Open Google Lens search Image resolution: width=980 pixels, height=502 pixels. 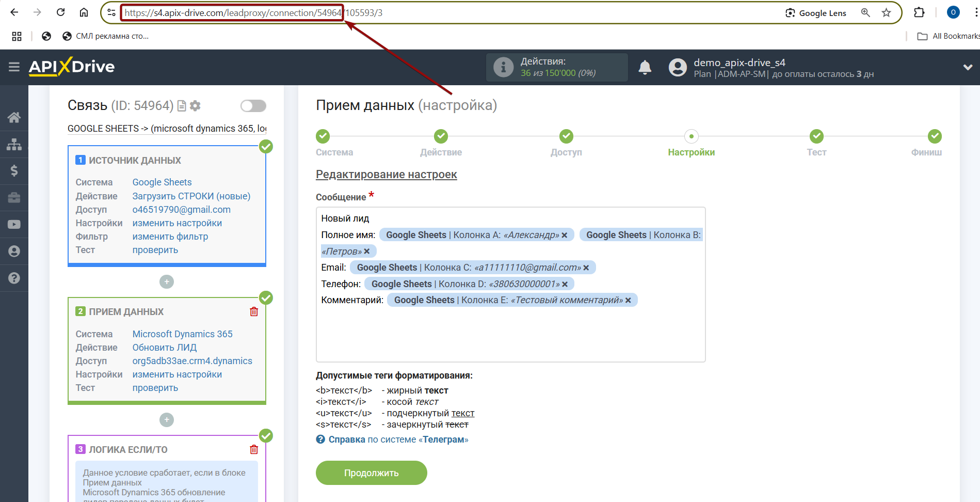pos(816,13)
